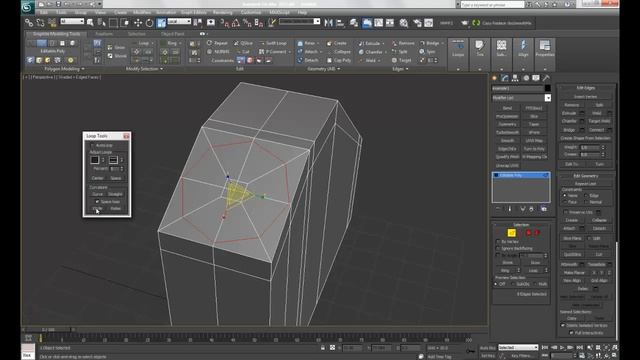Expand the Edges ribbon panel

pos(400,69)
